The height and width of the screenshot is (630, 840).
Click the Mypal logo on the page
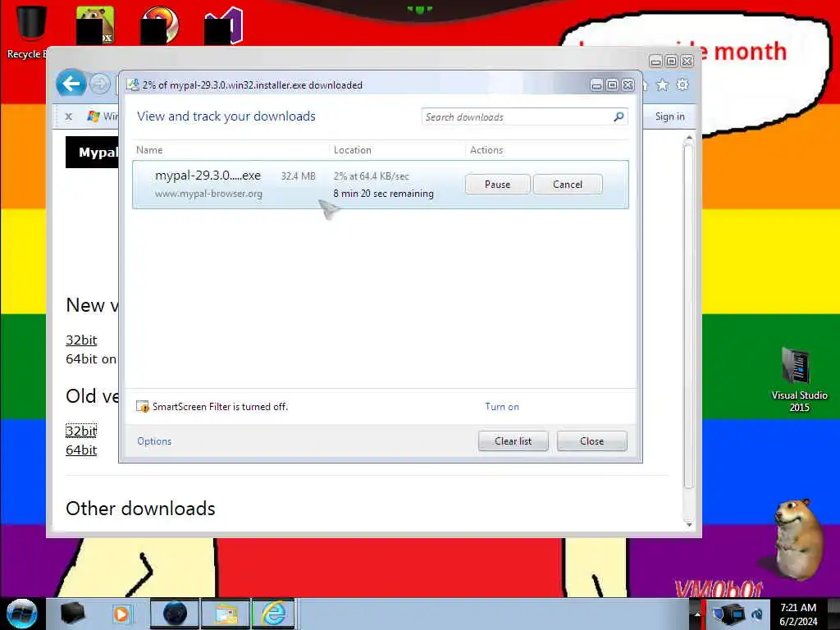click(x=92, y=152)
